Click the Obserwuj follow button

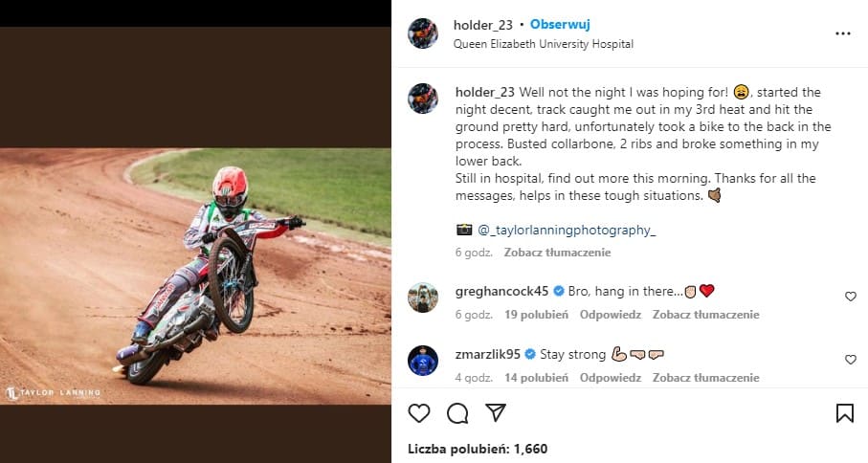coord(561,25)
